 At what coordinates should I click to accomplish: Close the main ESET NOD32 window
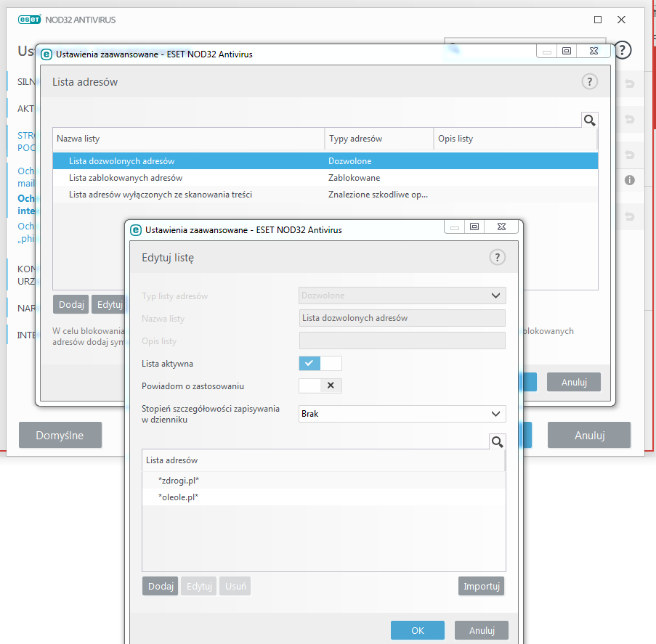[x=621, y=20]
